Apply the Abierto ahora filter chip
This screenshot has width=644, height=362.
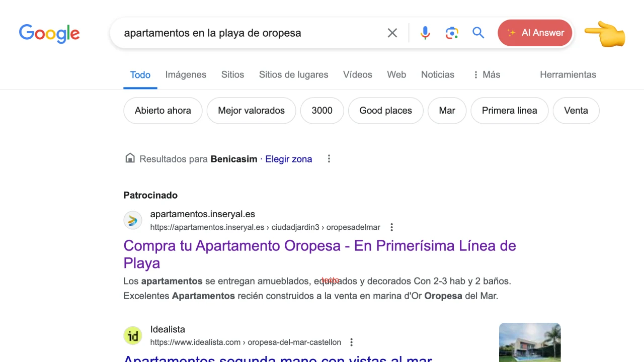(163, 111)
